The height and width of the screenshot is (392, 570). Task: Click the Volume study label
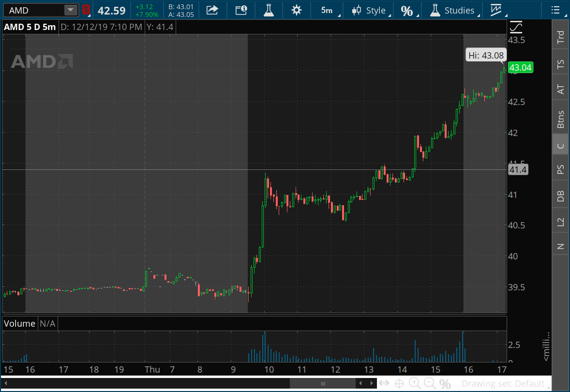pos(19,323)
